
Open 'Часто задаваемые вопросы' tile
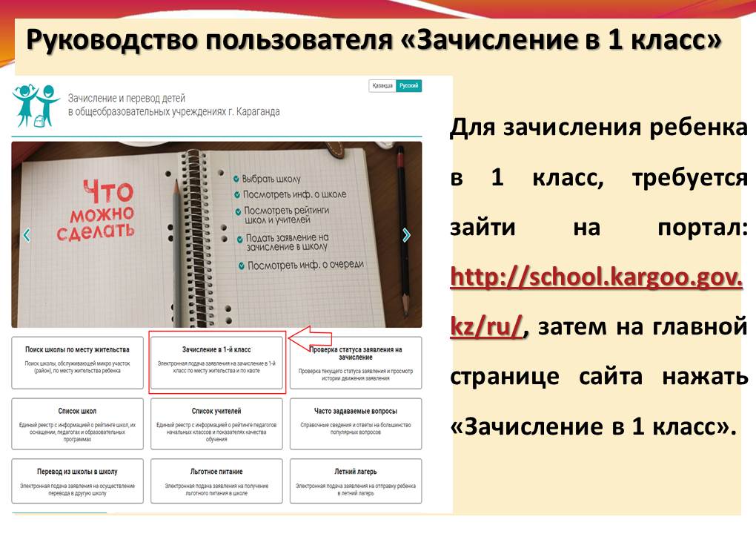click(355, 423)
